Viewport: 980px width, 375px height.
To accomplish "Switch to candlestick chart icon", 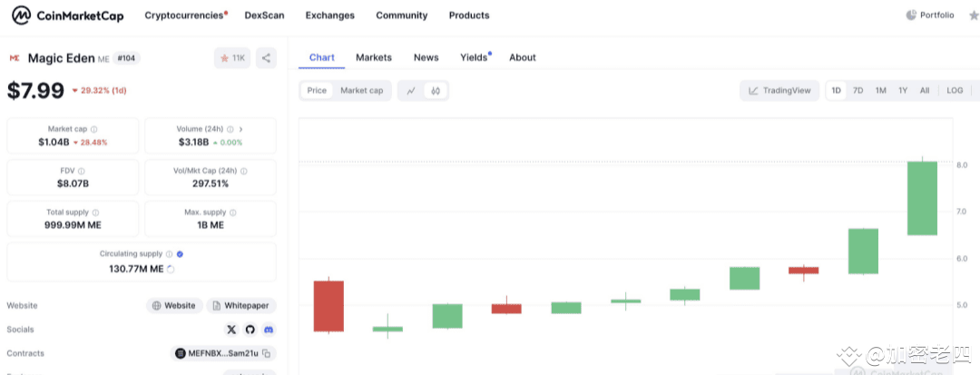I will (436, 91).
